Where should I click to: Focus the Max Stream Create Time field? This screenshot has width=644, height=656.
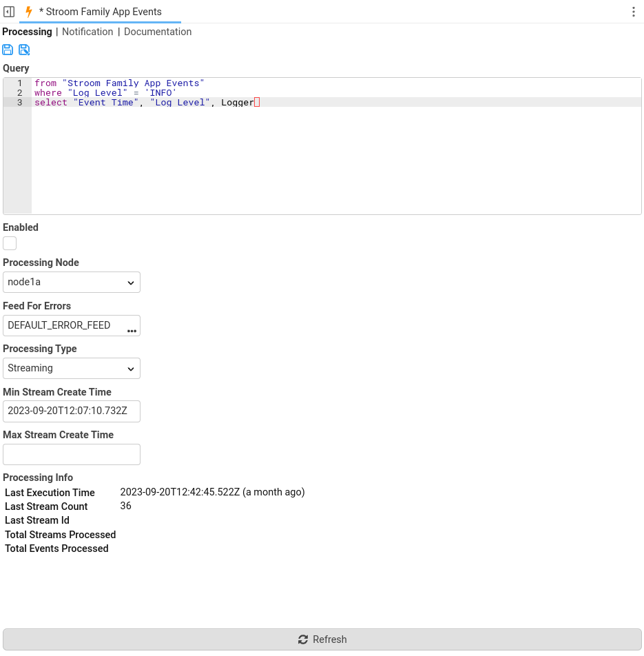pos(72,454)
